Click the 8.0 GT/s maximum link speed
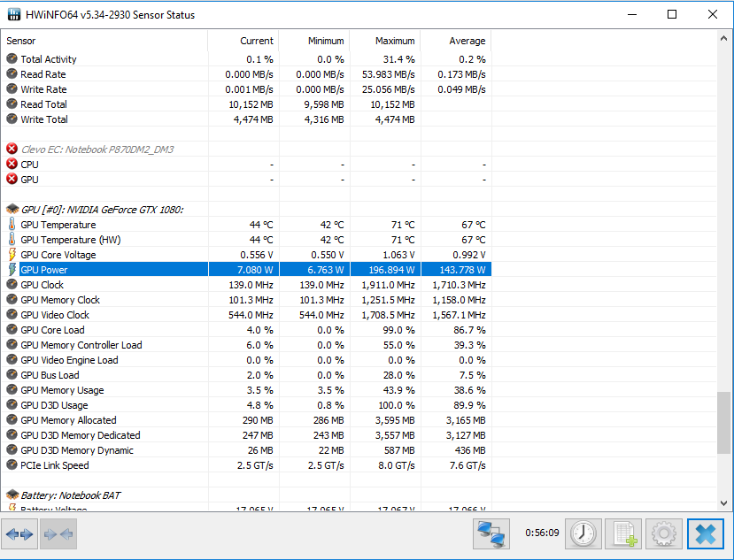Image resolution: width=734 pixels, height=560 pixels. (397, 465)
